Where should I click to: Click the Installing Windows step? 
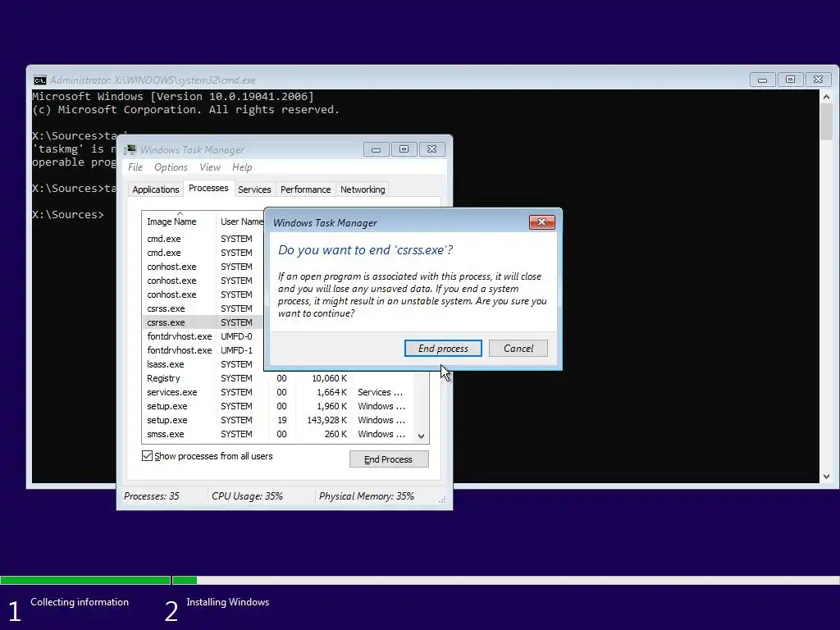(x=228, y=602)
